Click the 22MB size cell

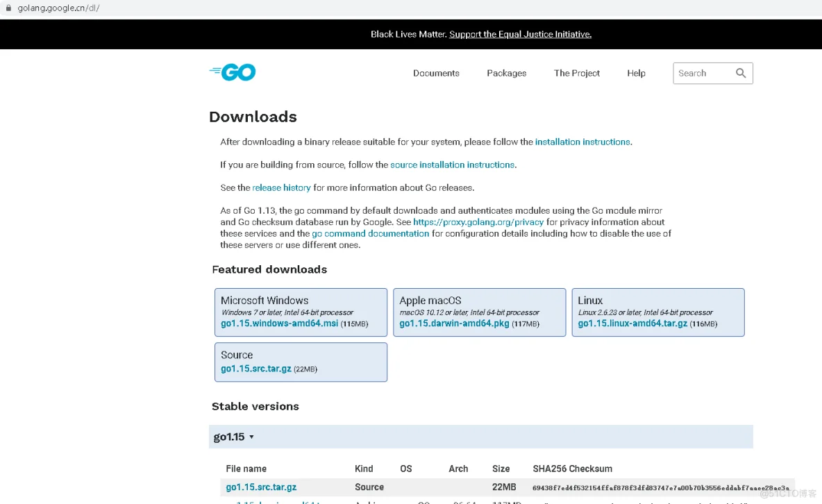(504, 487)
